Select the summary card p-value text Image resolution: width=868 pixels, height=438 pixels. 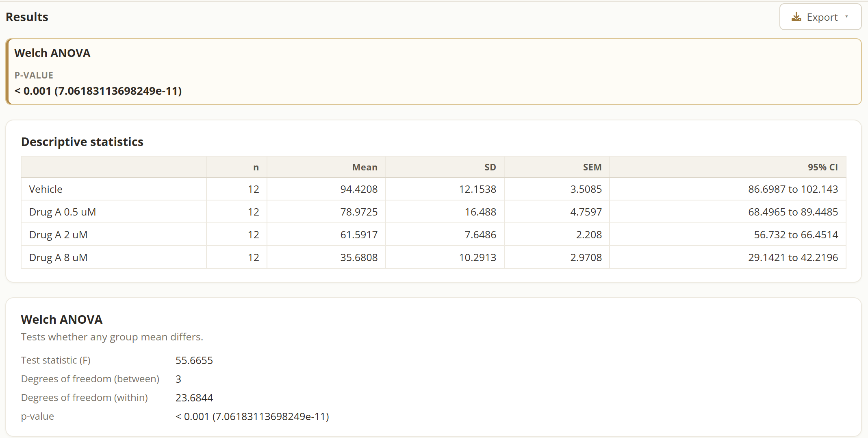pyautogui.click(x=98, y=91)
